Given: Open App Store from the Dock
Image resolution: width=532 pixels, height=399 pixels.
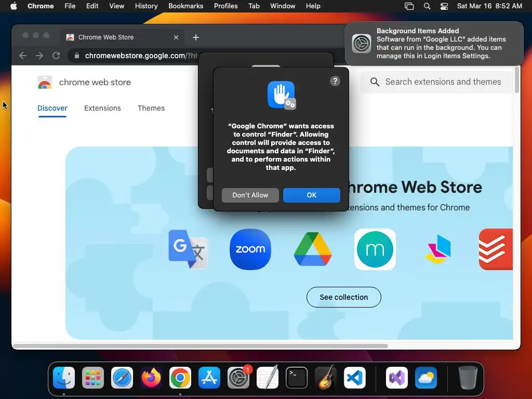Looking at the screenshot, I should tap(209, 378).
